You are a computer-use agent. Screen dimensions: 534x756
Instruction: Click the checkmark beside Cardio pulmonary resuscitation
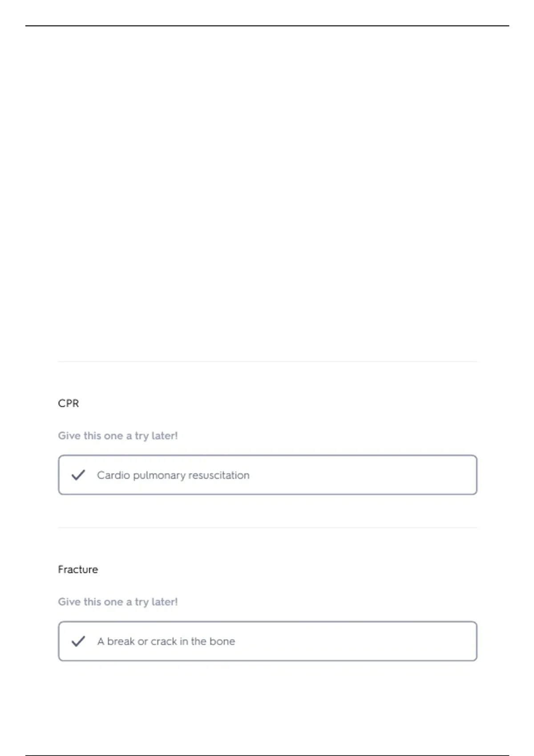pyautogui.click(x=78, y=475)
